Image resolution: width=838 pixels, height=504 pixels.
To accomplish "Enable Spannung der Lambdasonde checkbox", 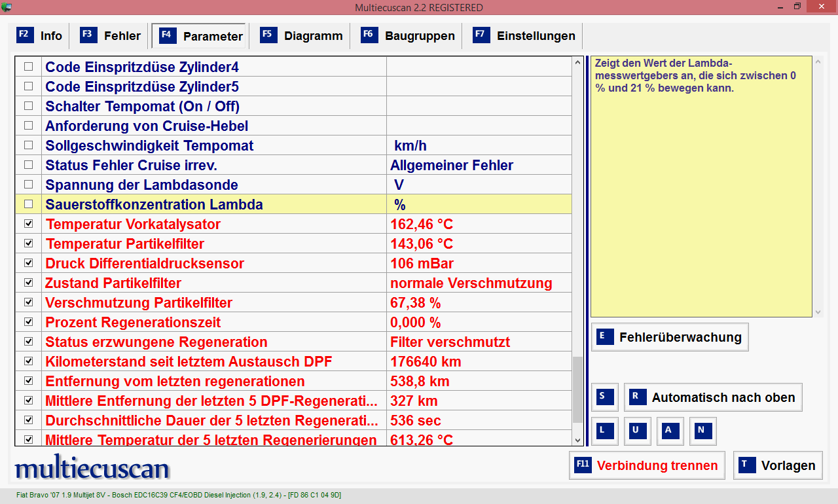I will (x=28, y=185).
